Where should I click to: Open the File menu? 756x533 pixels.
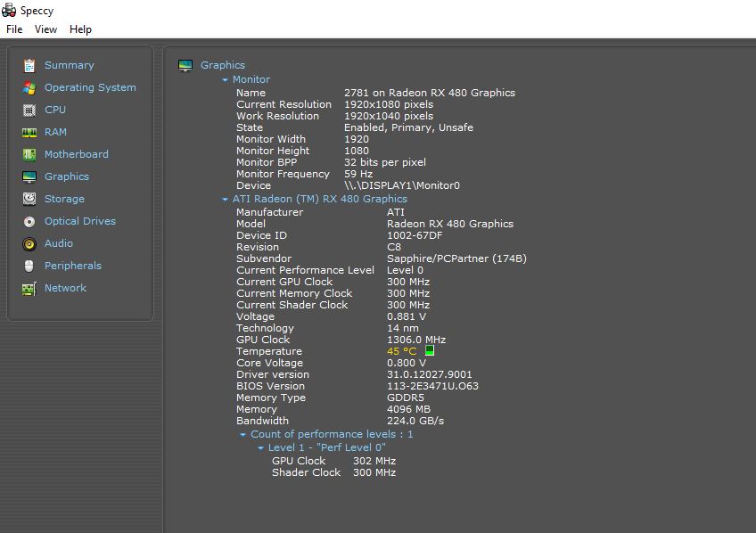tap(14, 29)
